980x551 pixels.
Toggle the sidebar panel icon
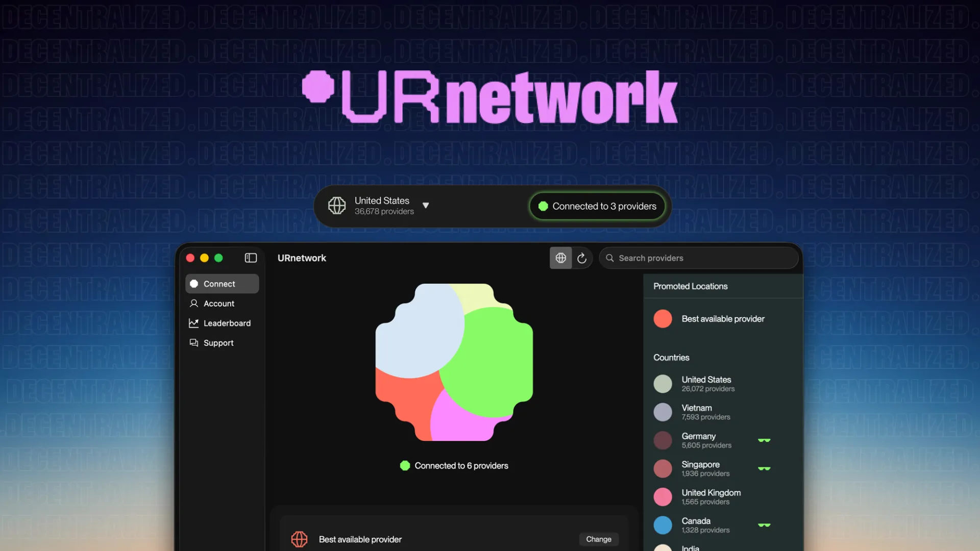coord(251,258)
